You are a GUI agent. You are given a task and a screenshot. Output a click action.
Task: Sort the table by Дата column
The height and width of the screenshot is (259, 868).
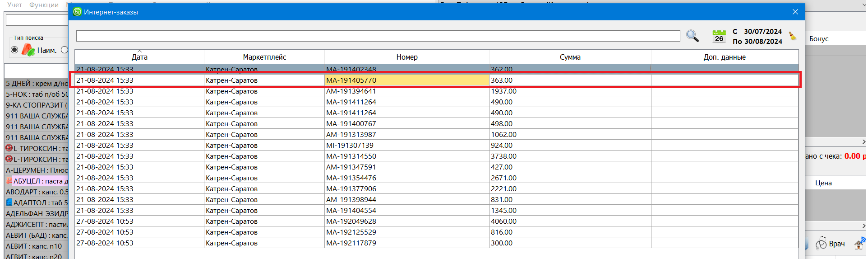139,57
